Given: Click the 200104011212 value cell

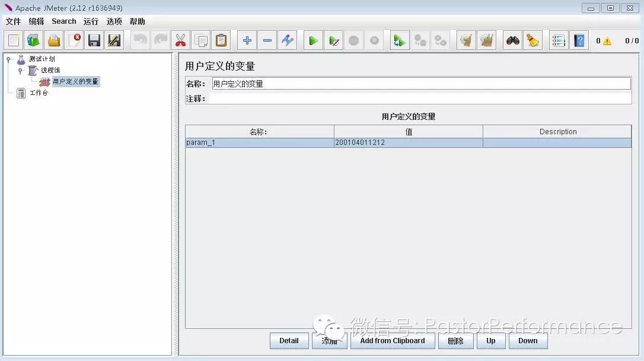Looking at the screenshot, I should click(408, 142).
